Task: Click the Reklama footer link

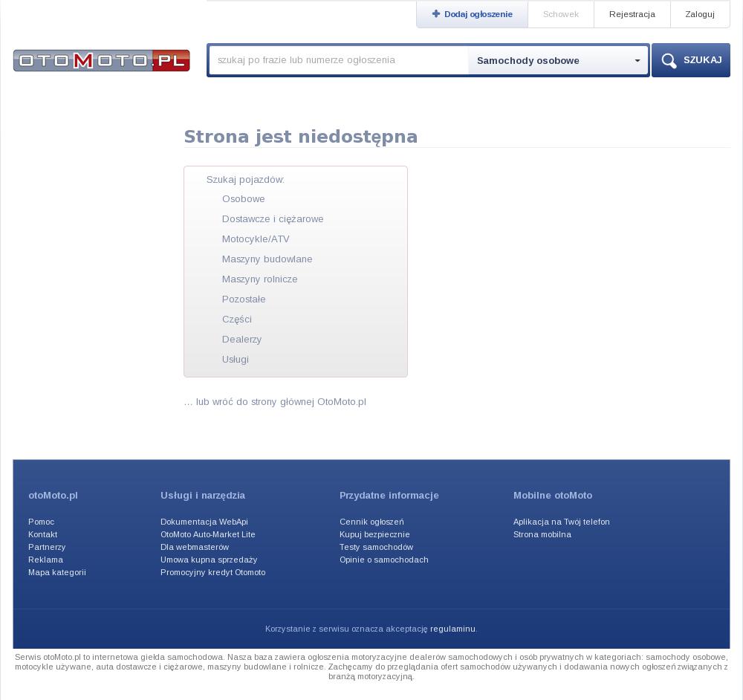Action: point(45,560)
